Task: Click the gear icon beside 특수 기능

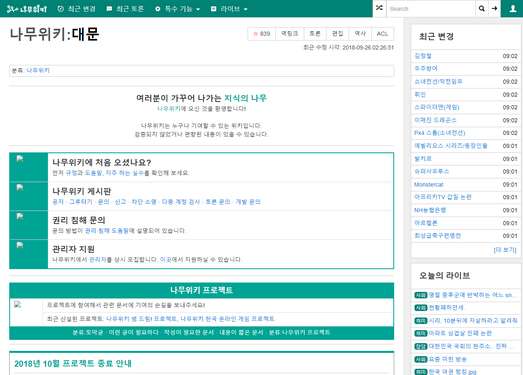Action: [158, 9]
